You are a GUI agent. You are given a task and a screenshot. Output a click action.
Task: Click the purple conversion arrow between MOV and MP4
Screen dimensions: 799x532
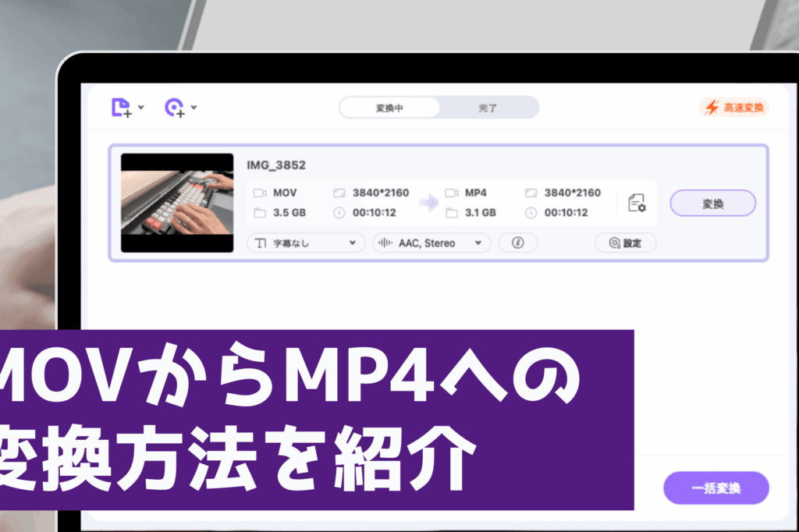[x=428, y=201]
